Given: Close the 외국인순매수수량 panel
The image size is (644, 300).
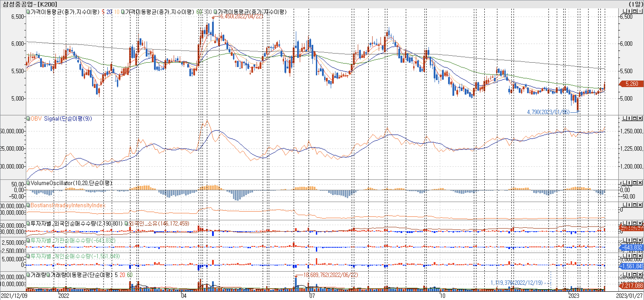Looking at the screenshot, I should [x=640, y=223].
